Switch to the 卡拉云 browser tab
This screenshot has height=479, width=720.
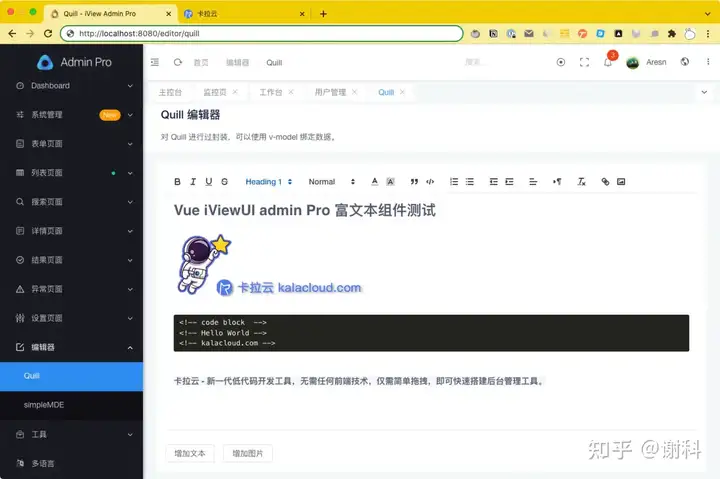click(x=245, y=14)
